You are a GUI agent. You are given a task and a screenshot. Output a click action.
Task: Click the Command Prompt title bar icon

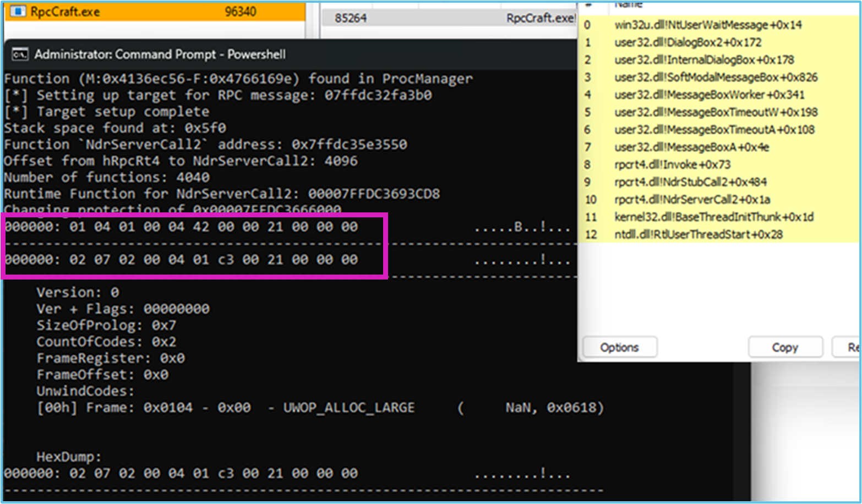tap(20, 54)
